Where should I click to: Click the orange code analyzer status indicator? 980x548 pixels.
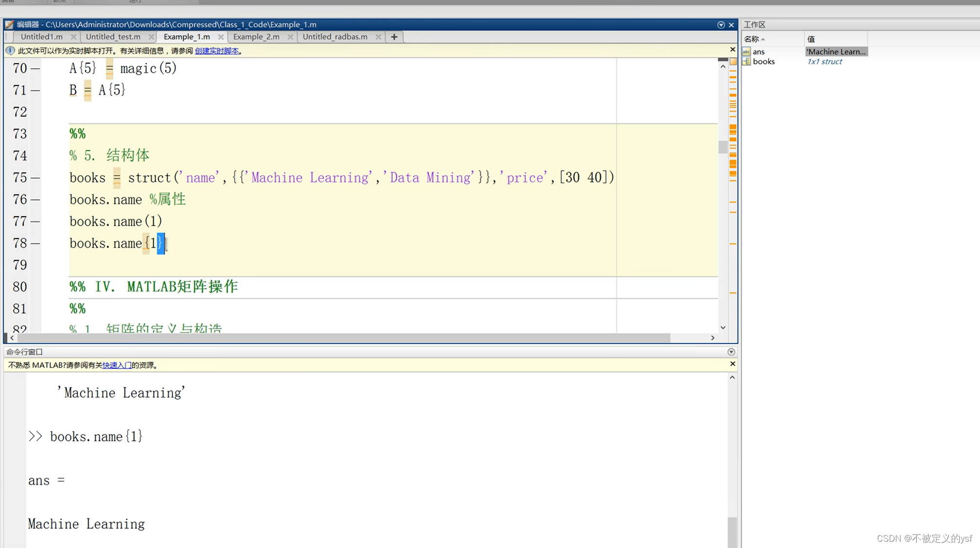click(733, 62)
